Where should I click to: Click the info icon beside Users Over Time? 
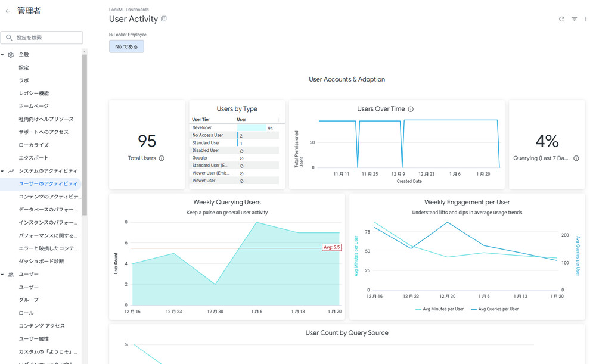411,109
